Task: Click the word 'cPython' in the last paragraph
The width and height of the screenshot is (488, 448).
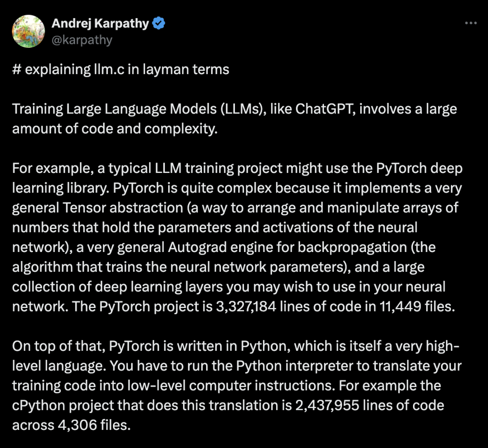Action: tap(38, 406)
